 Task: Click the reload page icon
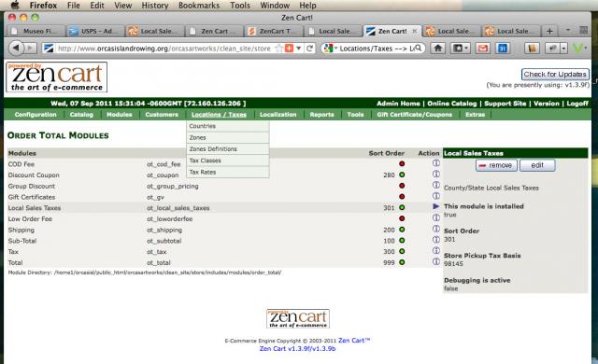click(x=309, y=49)
